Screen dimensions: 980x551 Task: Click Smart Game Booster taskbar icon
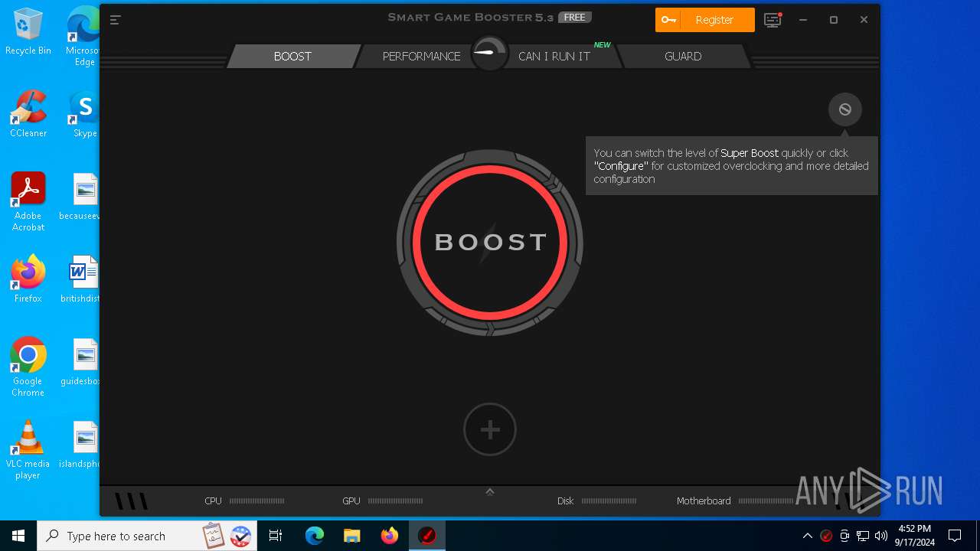click(x=427, y=536)
